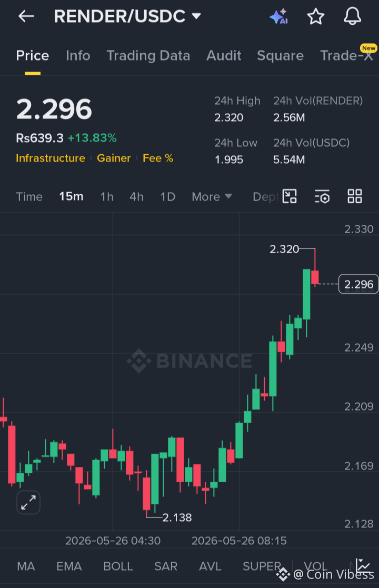379x588 pixels.
Task: Toggle the SAR indicator
Action: [166, 566]
